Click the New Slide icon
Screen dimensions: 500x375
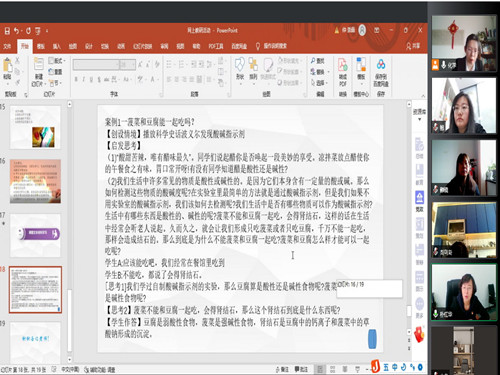pyautogui.click(x=38, y=65)
